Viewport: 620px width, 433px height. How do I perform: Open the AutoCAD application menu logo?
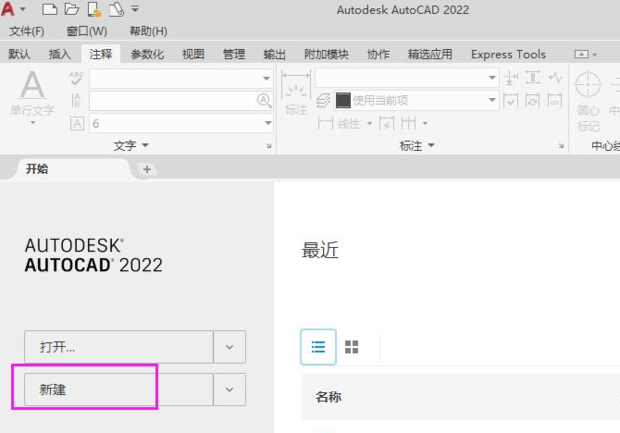coord(8,9)
